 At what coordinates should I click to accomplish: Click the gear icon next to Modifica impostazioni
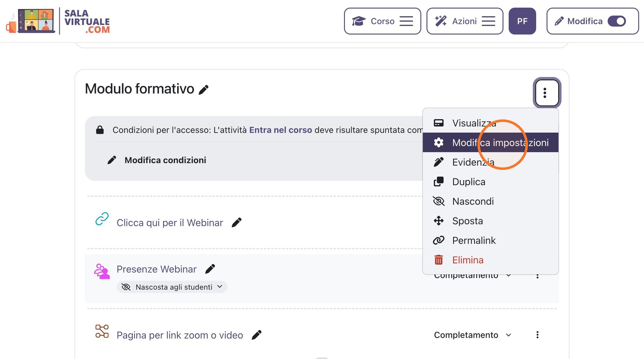tap(439, 142)
